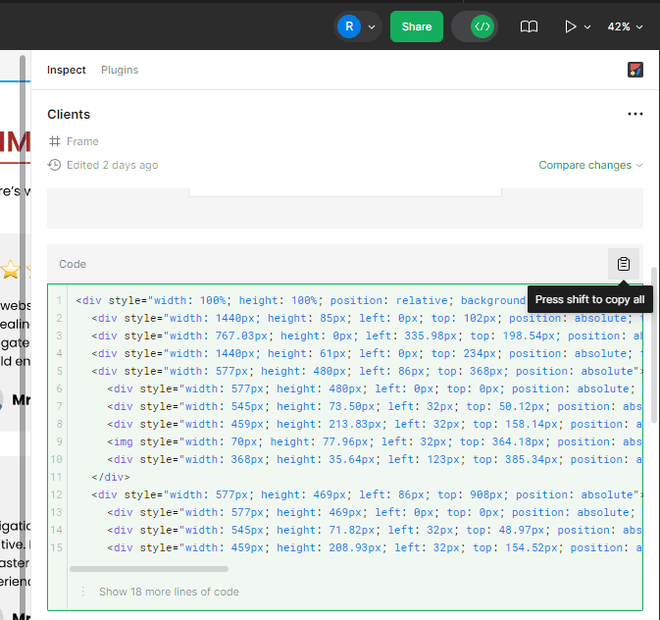Click the Present play icon
The width and height of the screenshot is (660, 620).
click(570, 27)
